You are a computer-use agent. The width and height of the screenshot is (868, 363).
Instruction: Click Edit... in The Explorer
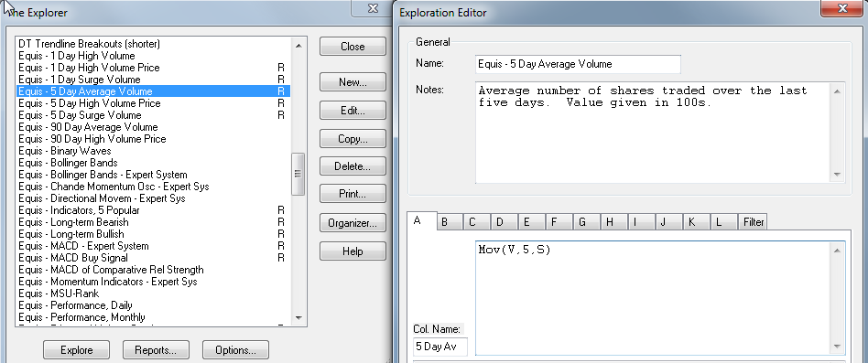[x=353, y=111]
